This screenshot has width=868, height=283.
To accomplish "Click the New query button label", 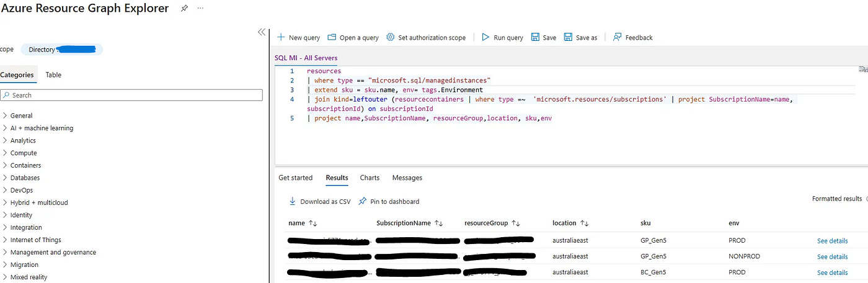I will 304,38.
